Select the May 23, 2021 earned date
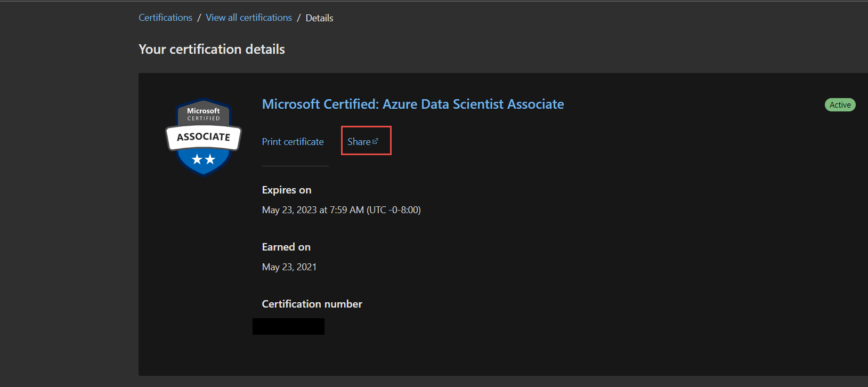The image size is (868, 387). click(x=289, y=267)
